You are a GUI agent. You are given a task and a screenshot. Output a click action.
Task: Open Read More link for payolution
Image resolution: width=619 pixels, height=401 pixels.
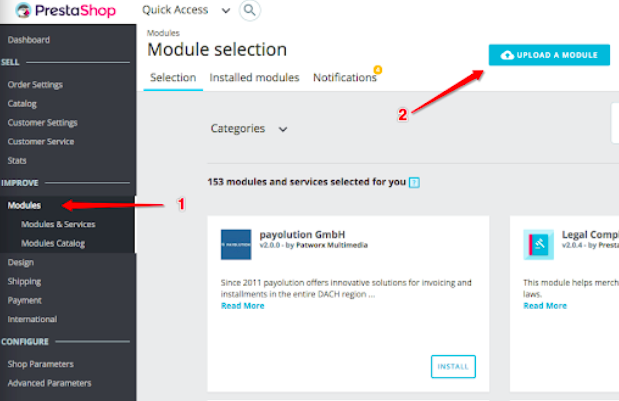click(242, 306)
